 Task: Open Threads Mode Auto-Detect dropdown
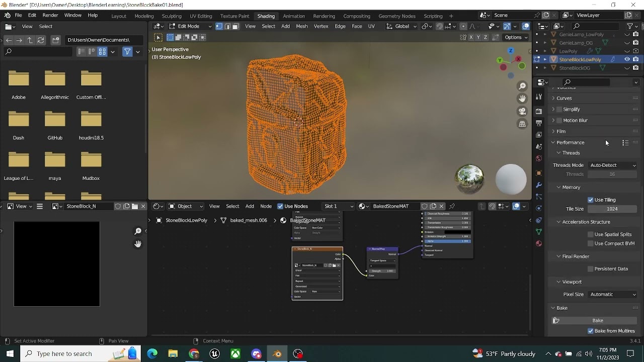(x=612, y=165)
